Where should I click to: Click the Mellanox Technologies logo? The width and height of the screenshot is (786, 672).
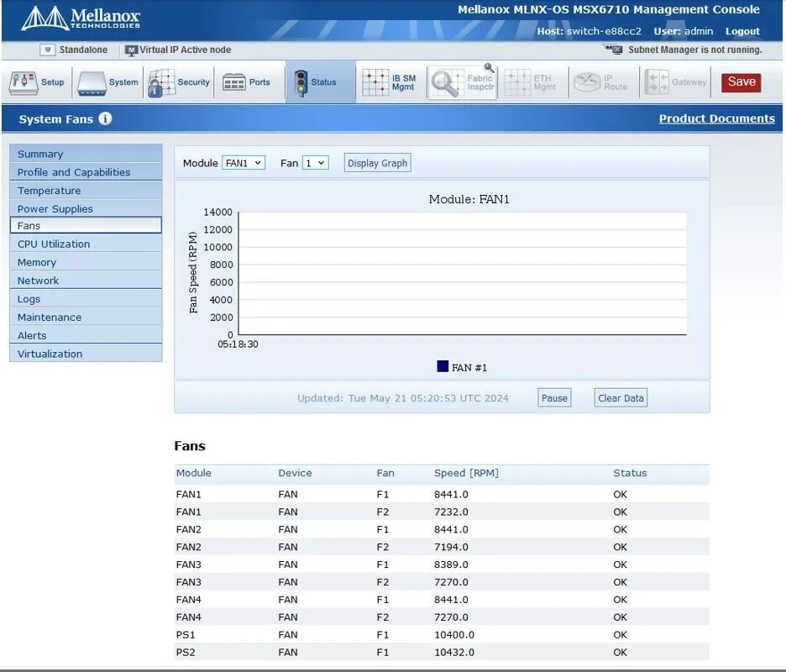click(x=81, y=18)
